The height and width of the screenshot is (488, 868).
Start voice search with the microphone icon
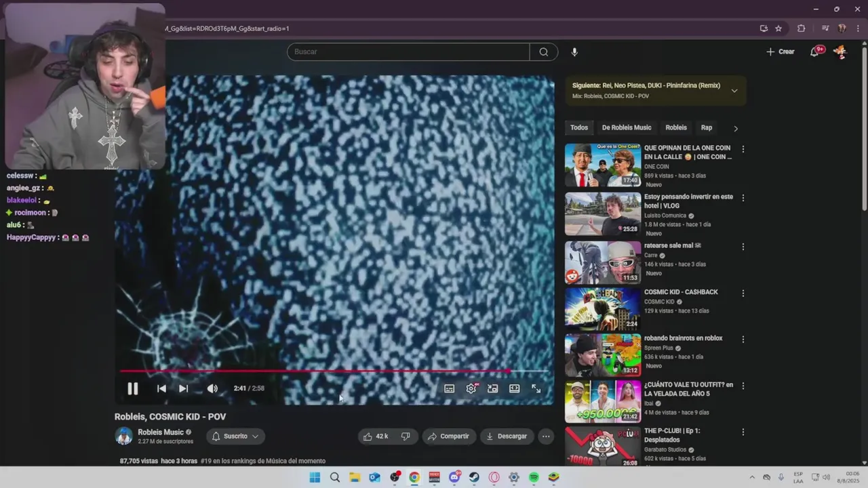click(574, 52)
